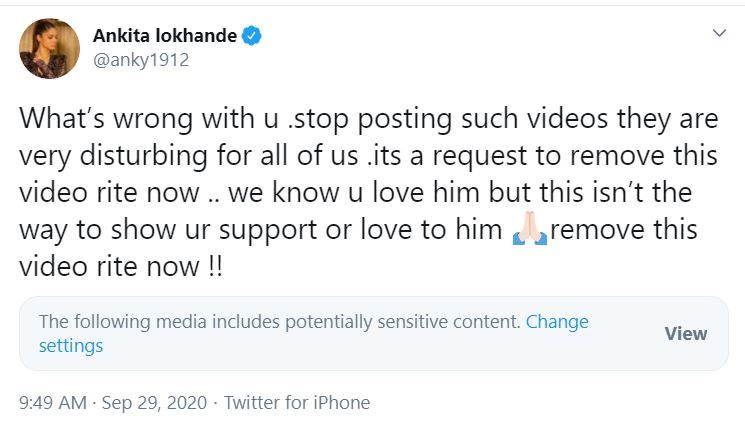Click the blue verified badge icon
The height and width of the screenshot is (431, 745).
click(253, 37)
